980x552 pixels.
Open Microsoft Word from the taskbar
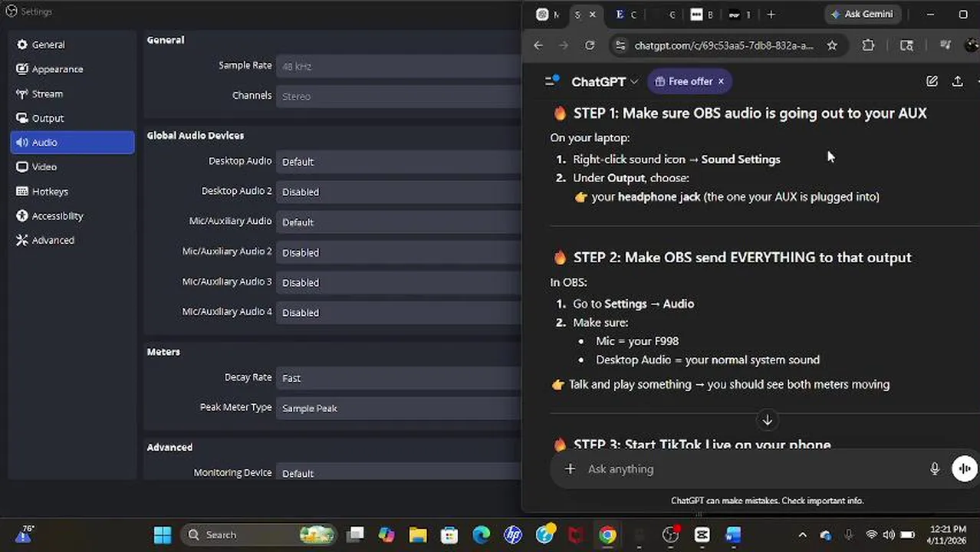point(733,534)
